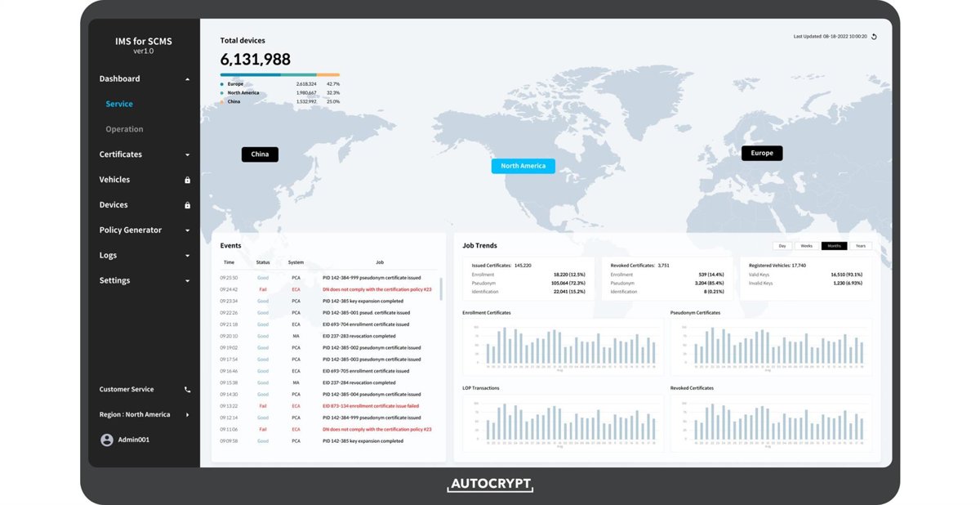Expand the Logs menu
The image size is (980, 505).
(x=187, y=257)
